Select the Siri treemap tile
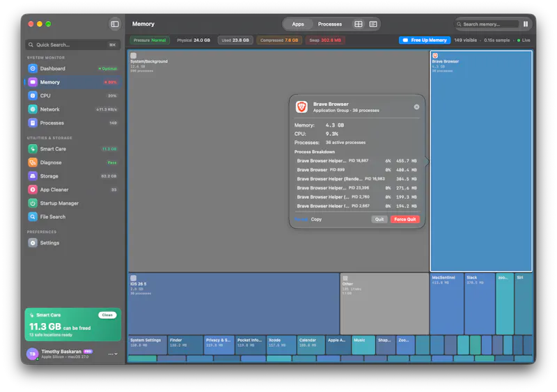This screenshot has width=557, height=392. [x=524, y=304]
